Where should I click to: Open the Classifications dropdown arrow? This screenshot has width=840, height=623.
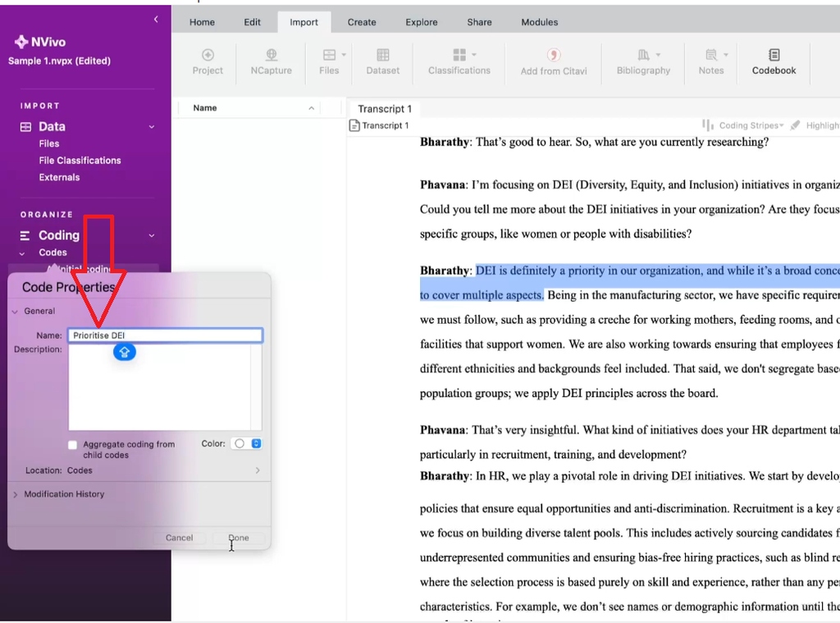[x=474, y=55]
